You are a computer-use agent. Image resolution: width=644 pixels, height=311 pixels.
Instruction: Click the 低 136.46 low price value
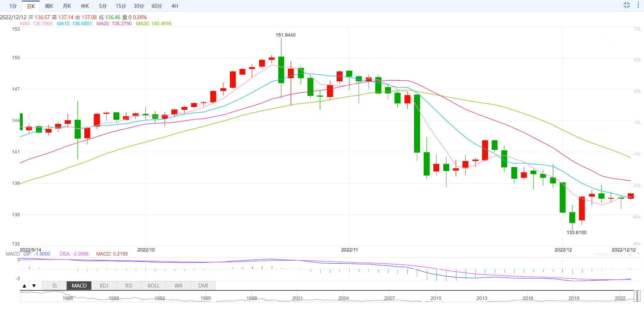pyautogui.click(x=109, y=17)
